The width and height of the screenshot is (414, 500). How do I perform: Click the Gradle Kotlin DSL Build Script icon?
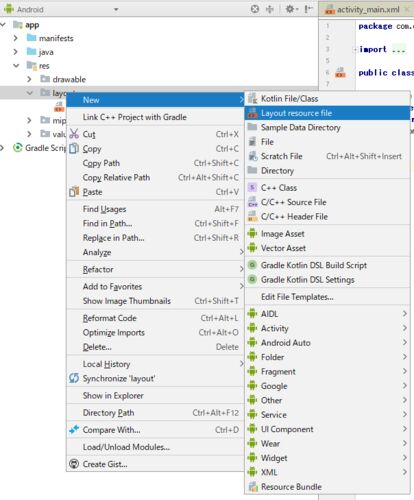(x=253, y=265)
